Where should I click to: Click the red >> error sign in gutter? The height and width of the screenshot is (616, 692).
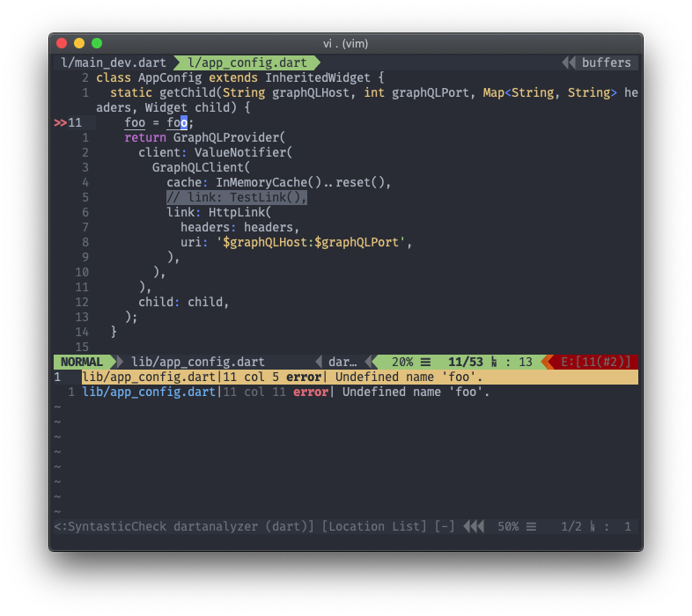[60, 122]
